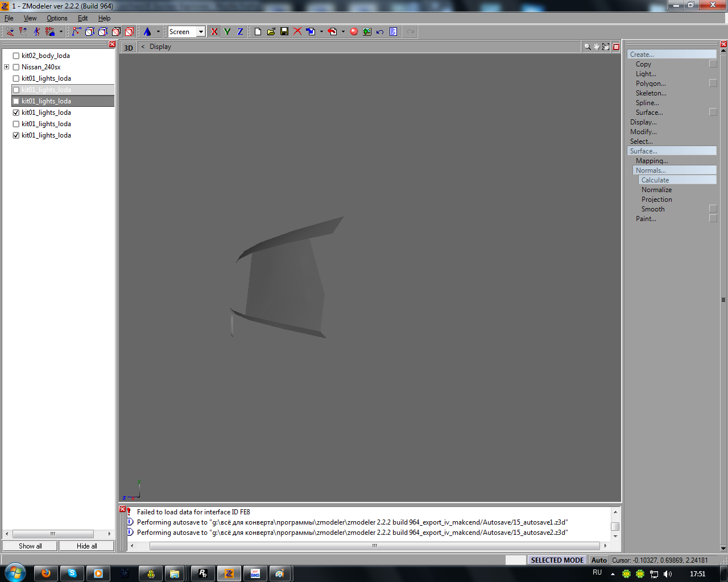Open the Options menu
728x582 pixels.
click(x=57, y=18)
